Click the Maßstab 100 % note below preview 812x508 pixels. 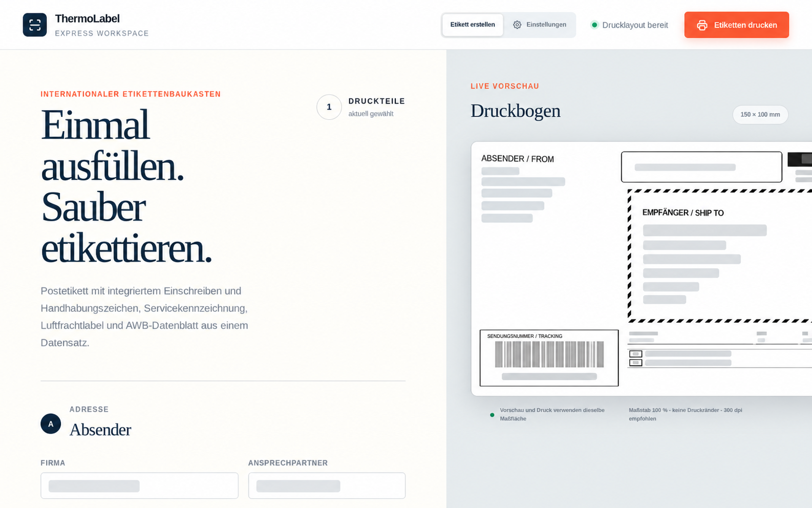coord(686,414)
